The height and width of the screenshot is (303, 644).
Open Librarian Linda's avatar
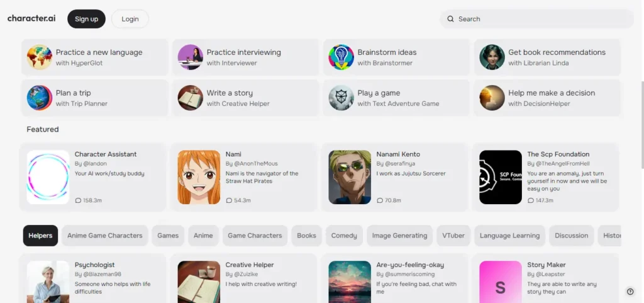click(492, 57)
